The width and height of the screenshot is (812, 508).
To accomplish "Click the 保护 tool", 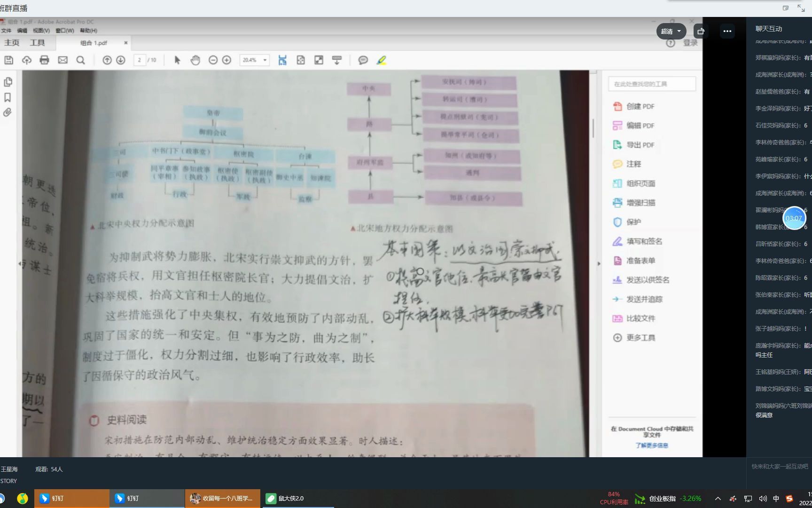I will tap(627, 222).
